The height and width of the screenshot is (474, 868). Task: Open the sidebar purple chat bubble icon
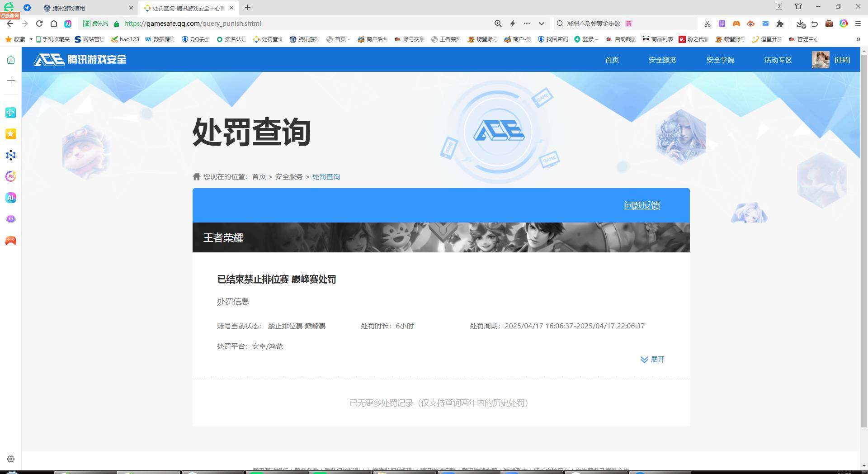click(x=11, y=219)
